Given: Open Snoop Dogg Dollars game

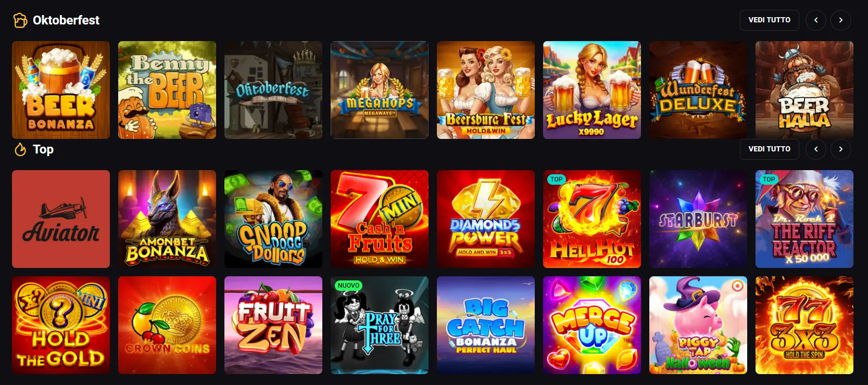Looking at the screenshot, I should pyautogui.click(x=273, y=219).
